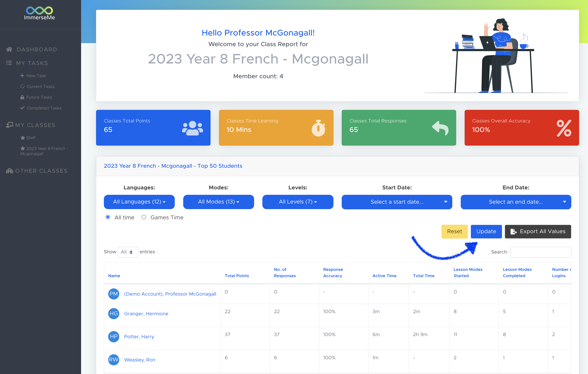The width and height of the screenshot is (588, 374).
Task: Click the checkmark icon beside Completed Tasks
Action: 23,108
